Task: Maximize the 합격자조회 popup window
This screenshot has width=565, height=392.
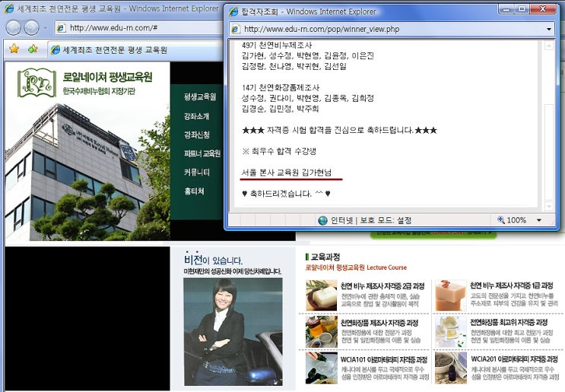Action: point(522,9)
